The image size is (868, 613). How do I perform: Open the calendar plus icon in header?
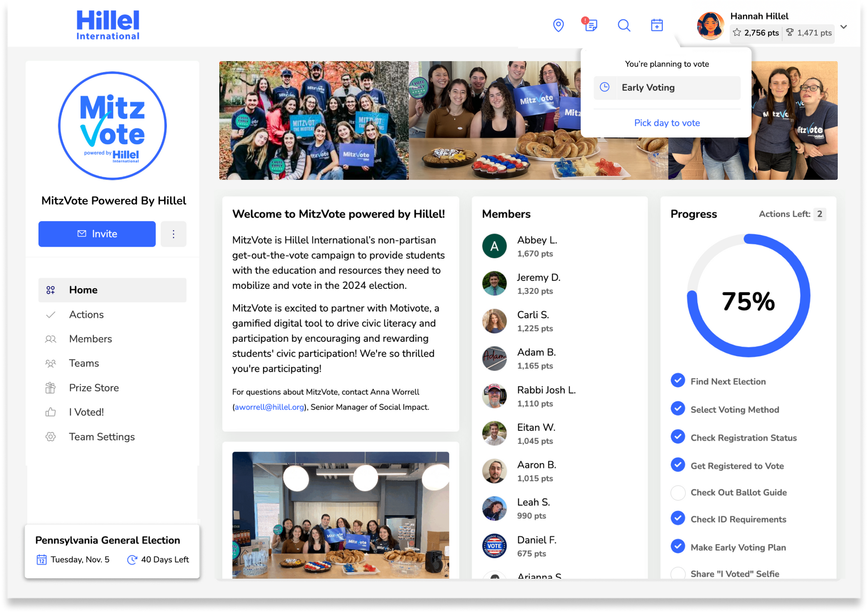coord(657,25)
